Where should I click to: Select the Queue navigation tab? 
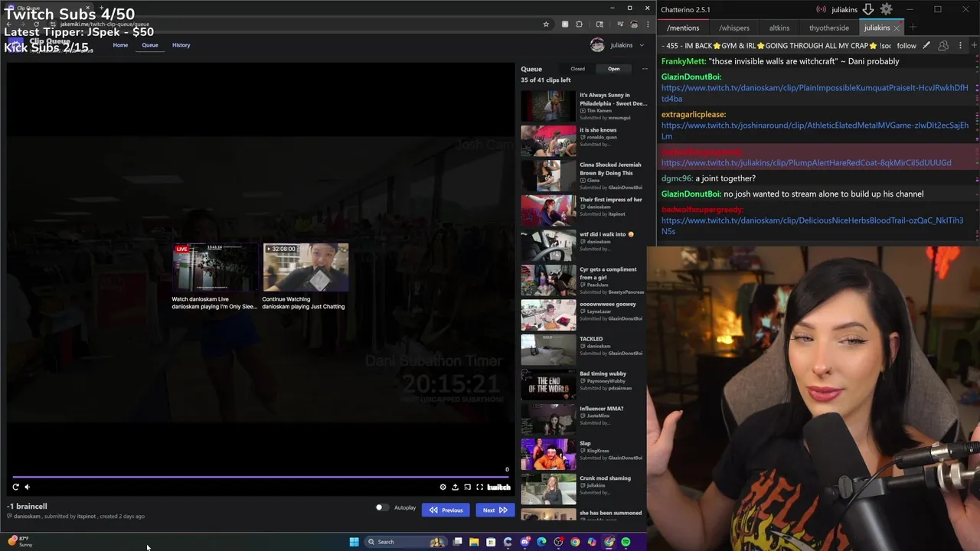pos(150,45)
